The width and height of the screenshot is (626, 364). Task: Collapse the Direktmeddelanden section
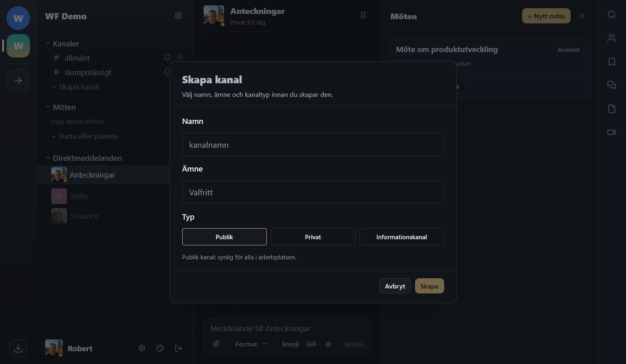(48, 158)
